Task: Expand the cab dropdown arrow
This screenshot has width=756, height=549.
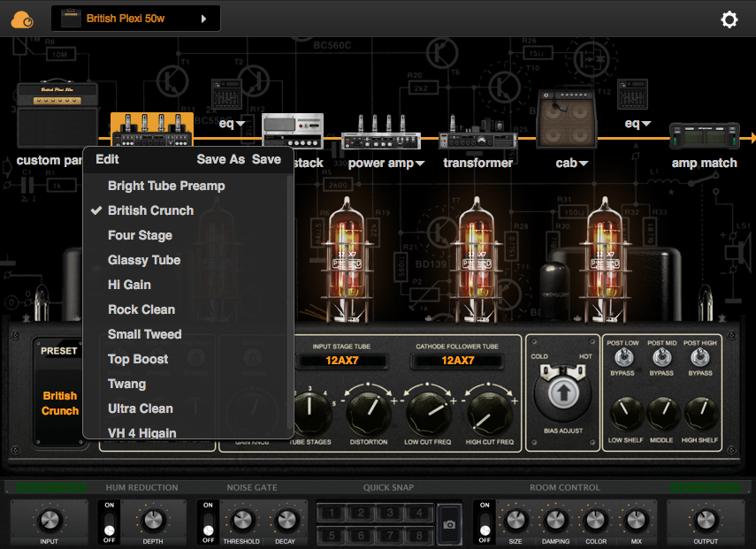Action: [584, 164]
